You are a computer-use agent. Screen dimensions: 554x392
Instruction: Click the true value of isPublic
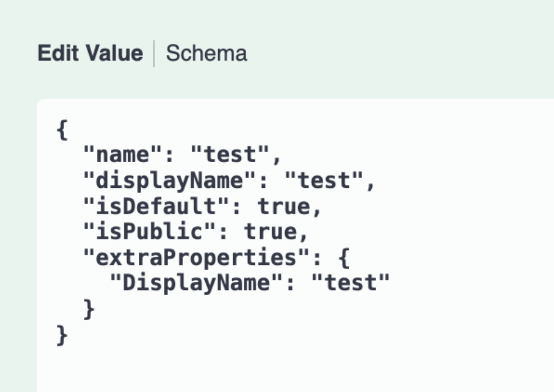pyautogui.click(x=269, y=232)
